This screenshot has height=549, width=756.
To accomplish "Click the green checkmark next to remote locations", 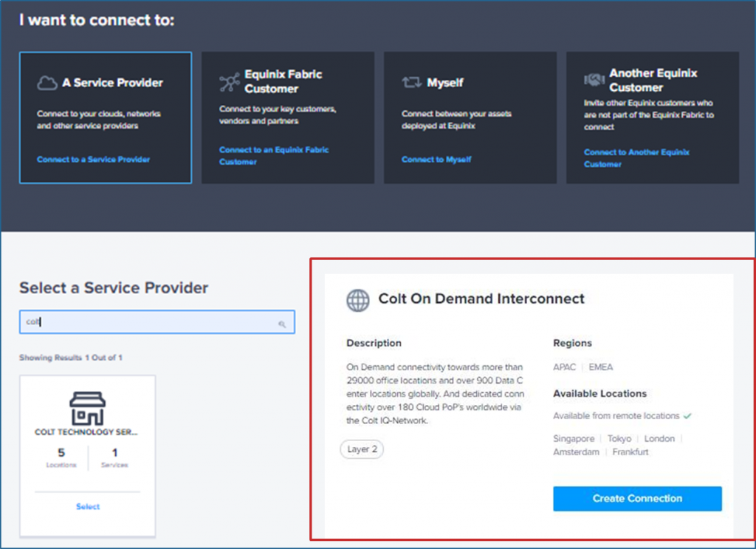I will coord(687,416).
